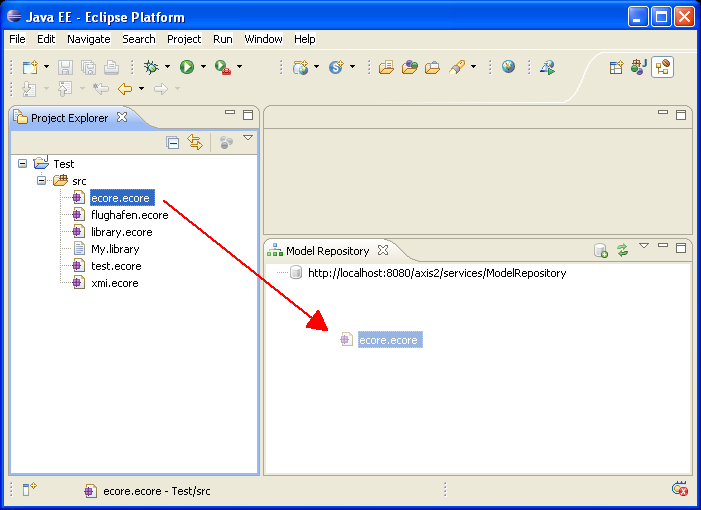Open the Project Explorer view menu triangle
701x510 pixels.
click(248, 138)
